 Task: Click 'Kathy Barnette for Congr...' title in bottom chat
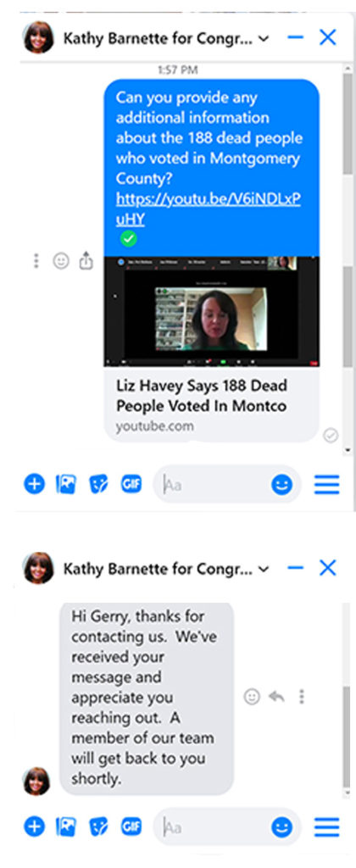[x=159, y=569]
